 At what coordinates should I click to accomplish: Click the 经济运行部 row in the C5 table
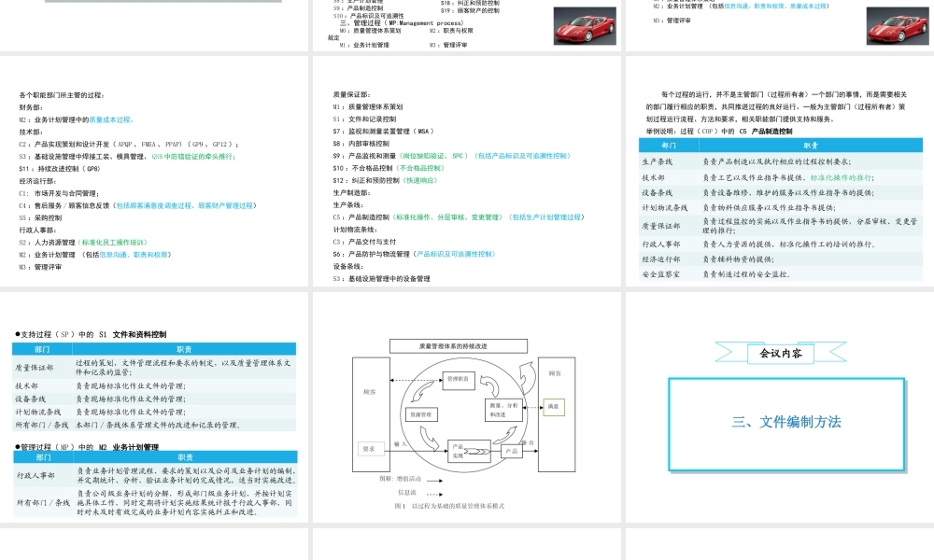tap(780, 259)
